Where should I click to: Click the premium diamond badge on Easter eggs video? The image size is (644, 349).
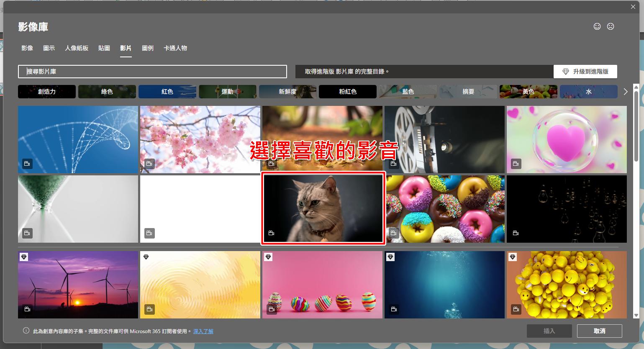pyautogui.click(x=268, y=257)
